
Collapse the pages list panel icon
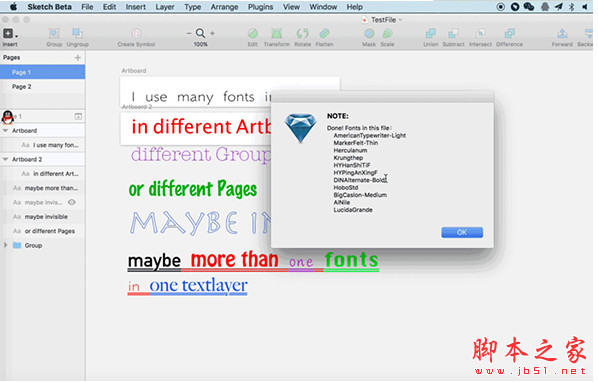click(78, 116)
